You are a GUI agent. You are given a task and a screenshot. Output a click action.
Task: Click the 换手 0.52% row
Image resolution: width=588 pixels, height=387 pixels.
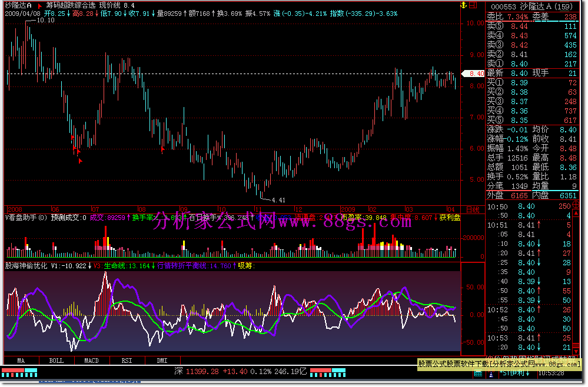coord(507,177)
